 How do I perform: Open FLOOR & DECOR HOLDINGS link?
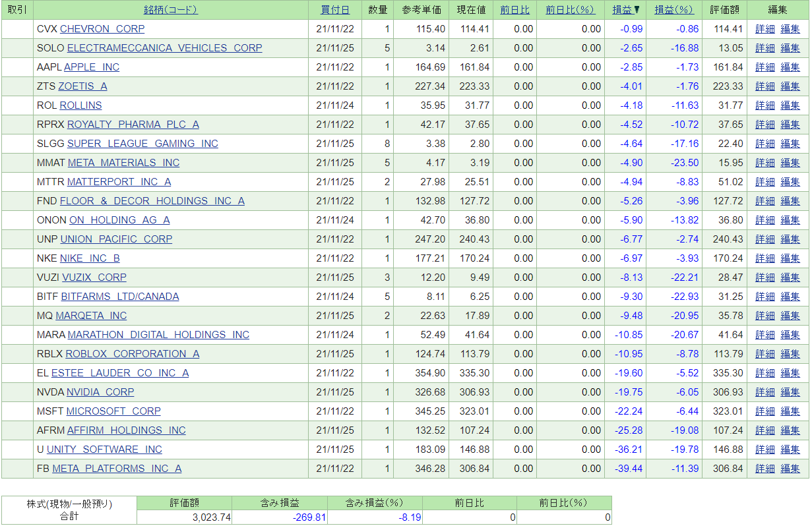click(152, 201)
